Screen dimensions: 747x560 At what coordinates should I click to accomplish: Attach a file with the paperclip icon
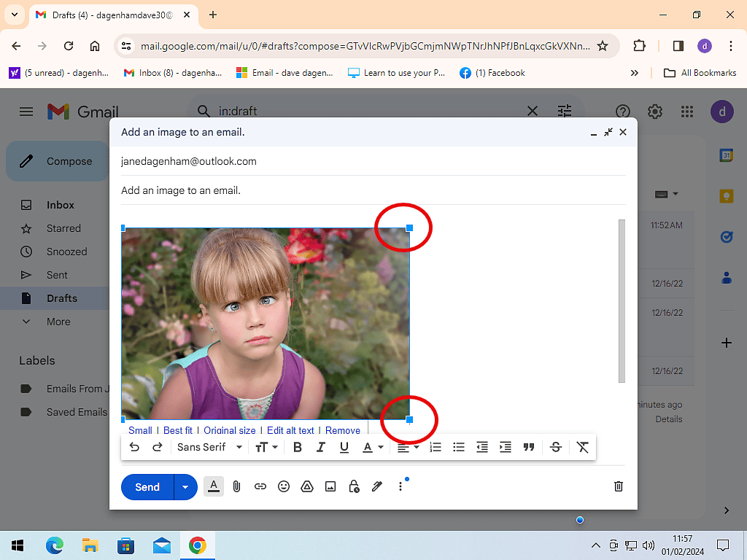pos(236,486)
